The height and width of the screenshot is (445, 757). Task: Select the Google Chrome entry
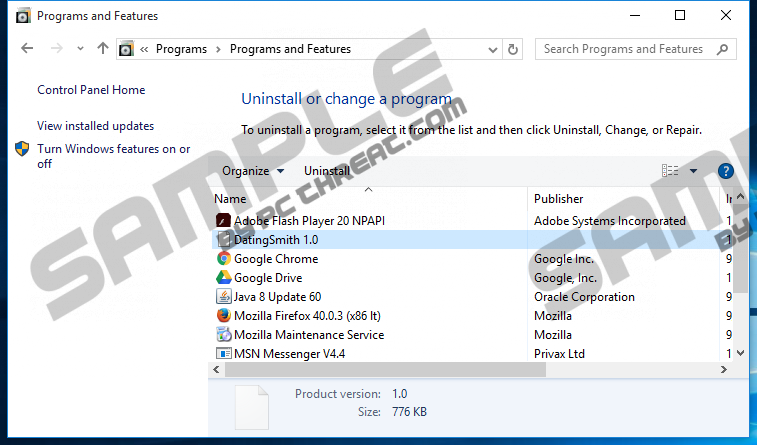tap(276, 259)
